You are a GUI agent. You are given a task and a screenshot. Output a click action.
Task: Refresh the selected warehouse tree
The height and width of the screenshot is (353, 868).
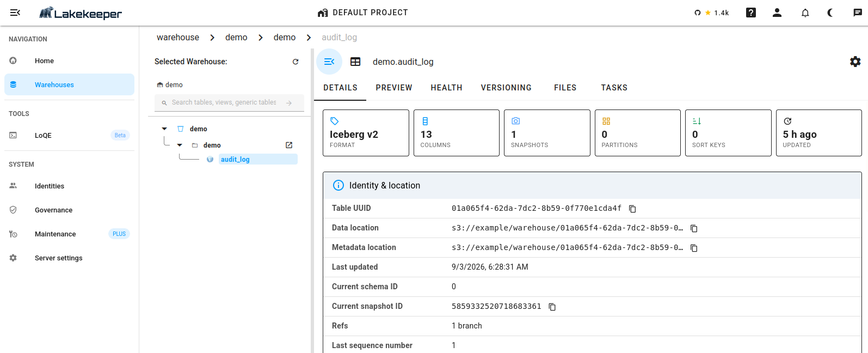(296, 62)
